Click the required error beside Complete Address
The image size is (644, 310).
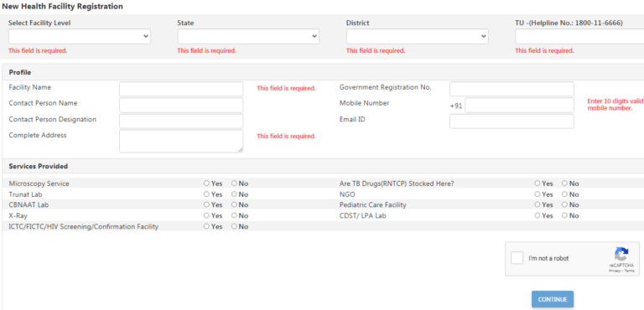tap(286, 137)
